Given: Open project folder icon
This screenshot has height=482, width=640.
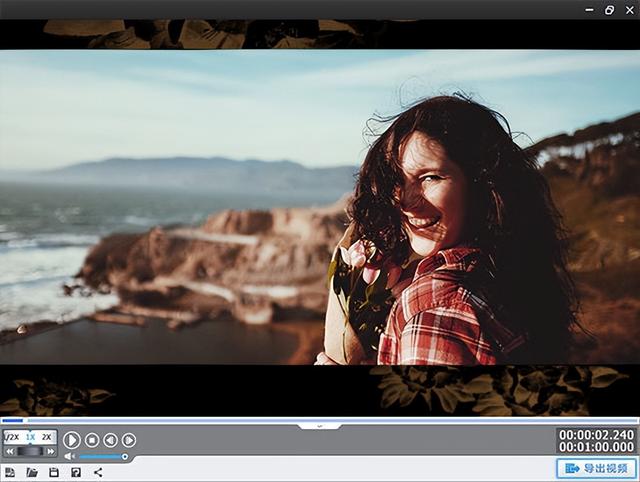Looking at the screenshot, I should point(32,472).
